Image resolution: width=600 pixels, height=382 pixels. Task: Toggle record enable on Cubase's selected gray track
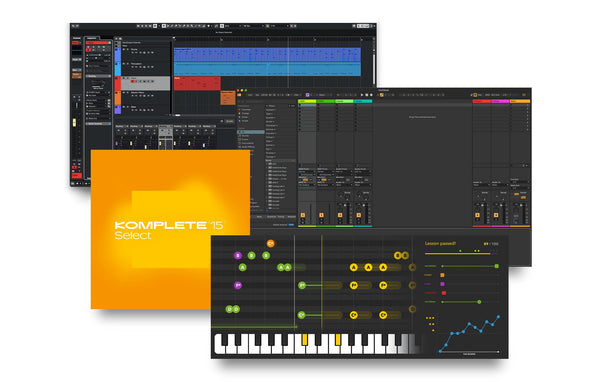point(132,82)
